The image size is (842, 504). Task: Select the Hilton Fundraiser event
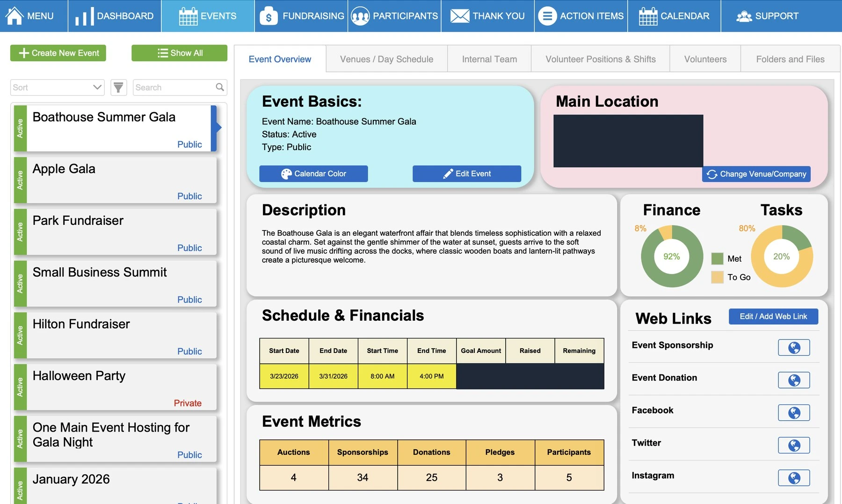coord(115,335)
